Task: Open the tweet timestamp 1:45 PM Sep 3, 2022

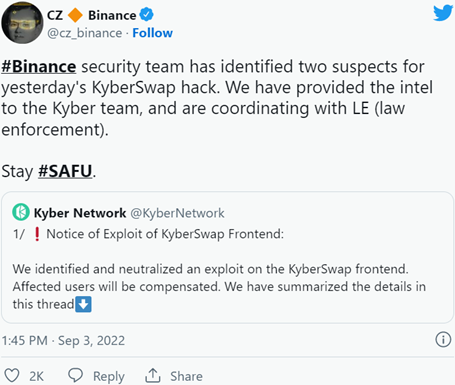Action: [x=63, y=340]
